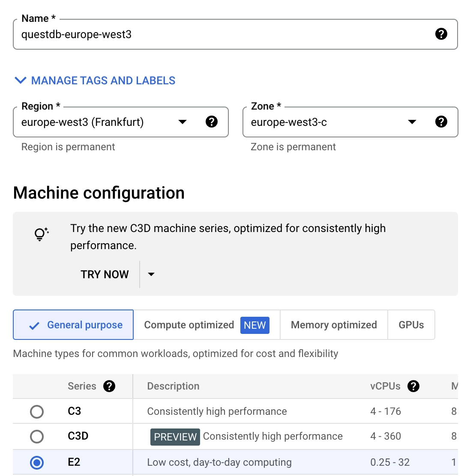View help about vCPUs column

413,386
